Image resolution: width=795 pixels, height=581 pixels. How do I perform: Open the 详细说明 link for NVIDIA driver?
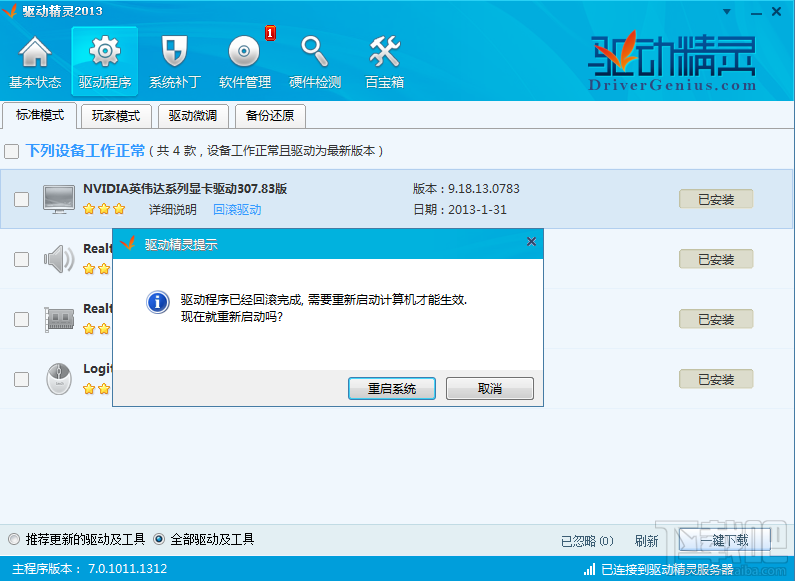(x=172, y=209)
